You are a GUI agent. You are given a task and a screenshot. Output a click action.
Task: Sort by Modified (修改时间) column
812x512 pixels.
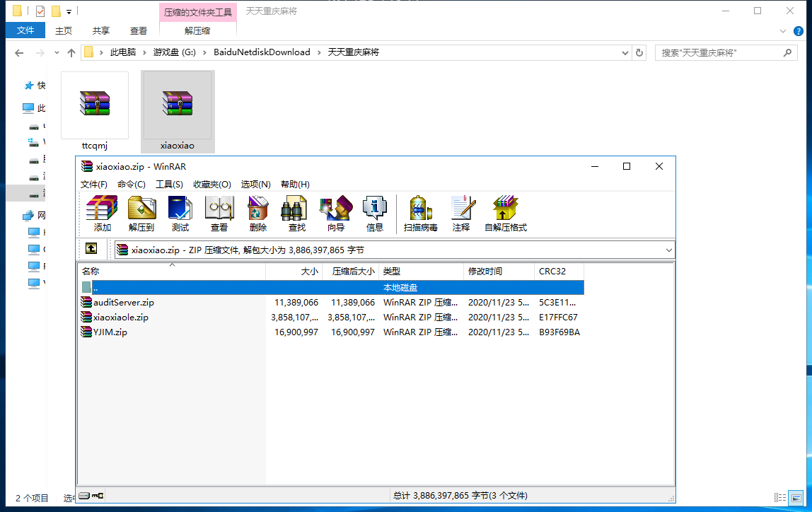499,272
